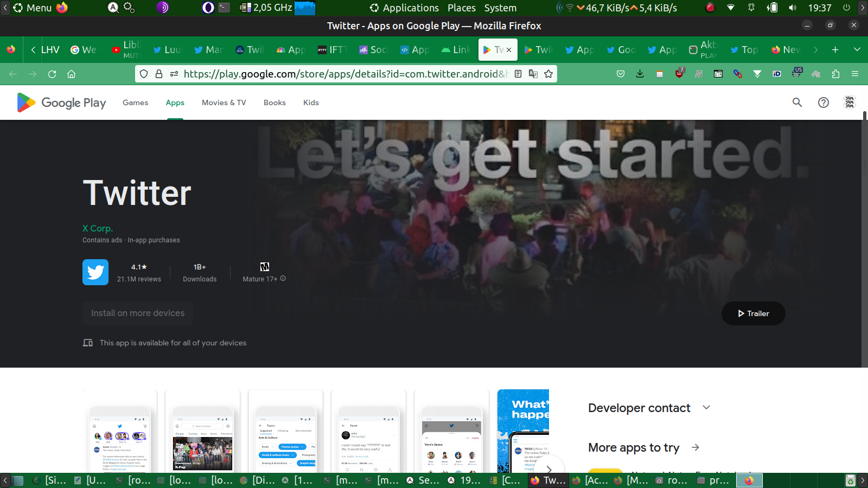
Task: Reload the current page
Action: tap(52, 74)
